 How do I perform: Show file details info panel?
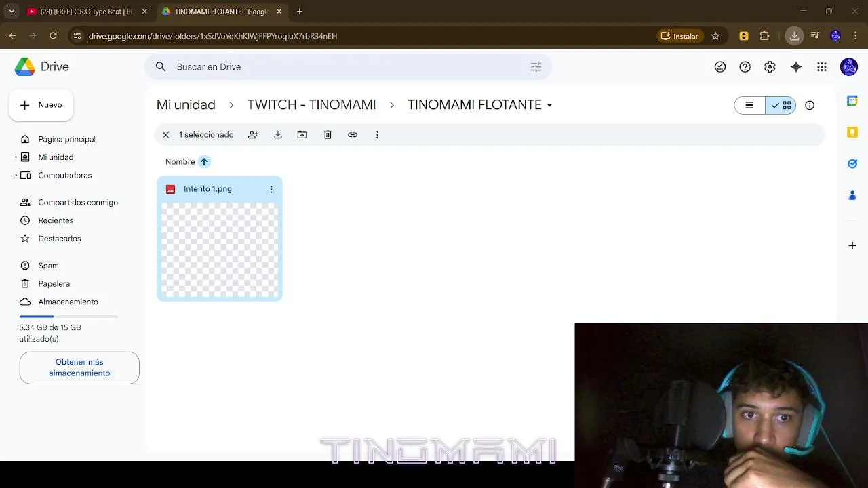[x=810, y=105]
